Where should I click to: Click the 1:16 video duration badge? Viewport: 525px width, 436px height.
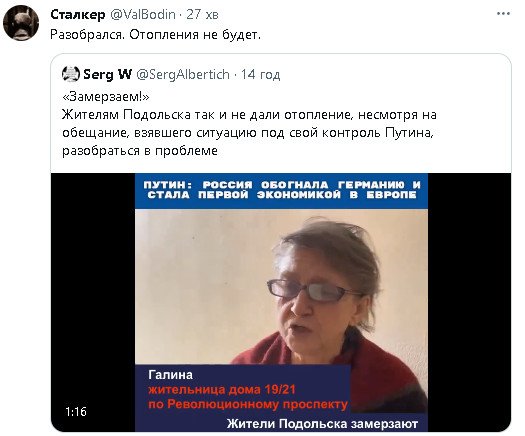pos(76,412)
